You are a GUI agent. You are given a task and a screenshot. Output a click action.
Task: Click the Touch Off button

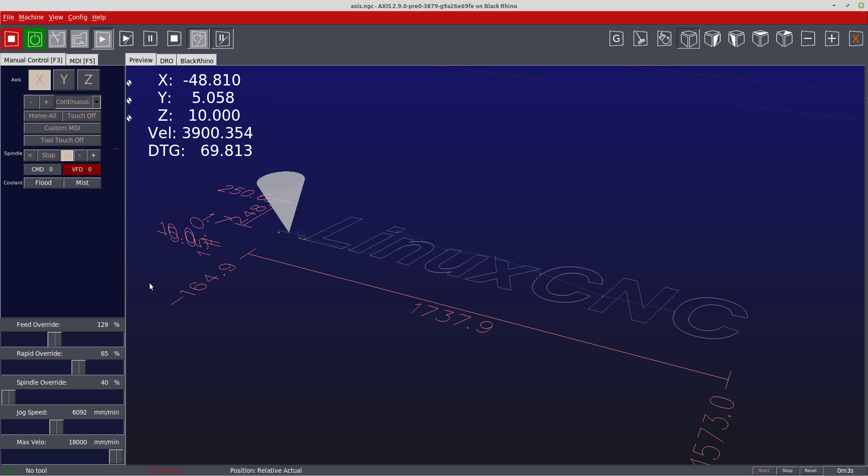[82, 116]
